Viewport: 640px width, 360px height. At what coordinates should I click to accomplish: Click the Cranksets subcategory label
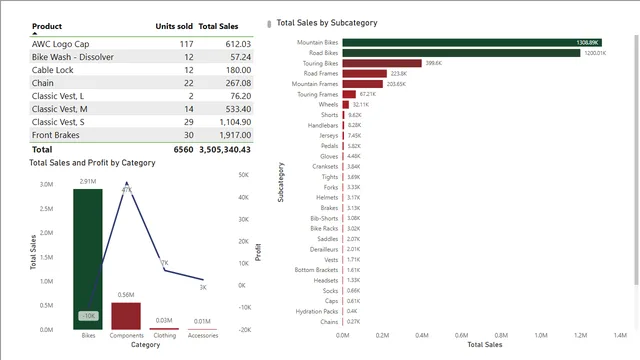[x=325, y=167]
